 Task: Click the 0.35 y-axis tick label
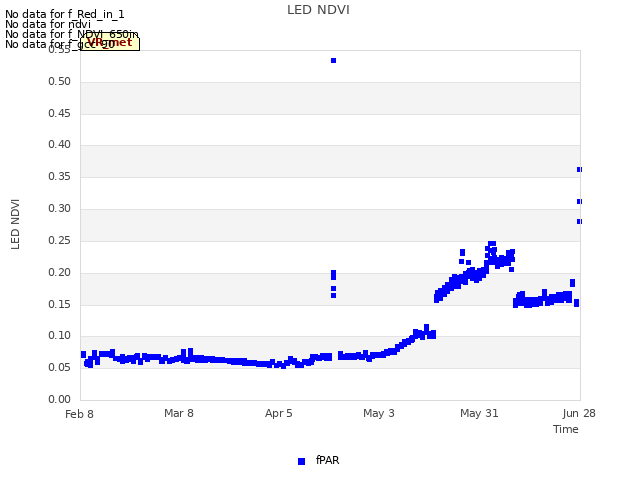[60, 177]
